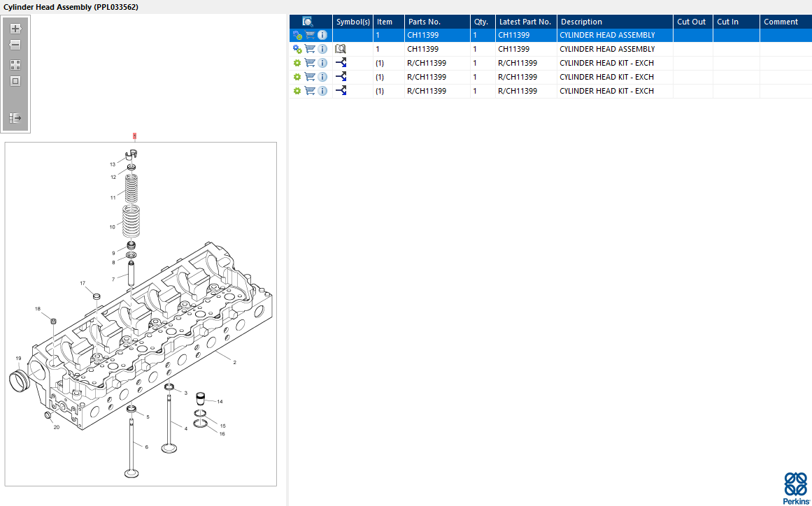The width and height of the screenshot is (812, 506).
Task: Click replacement arrow symbol in last R/CH11399 row
Action: coord(341,91)
